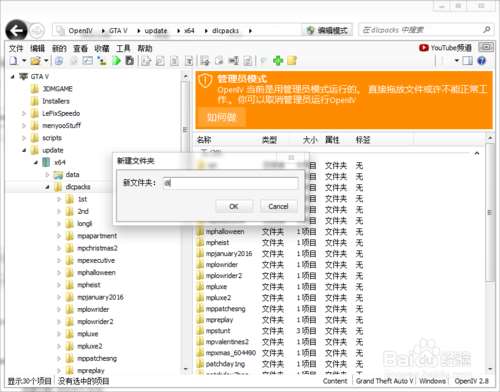Click the green plus add icon
Viewport: 500px width, 392px height.
(x=278, y=61)
